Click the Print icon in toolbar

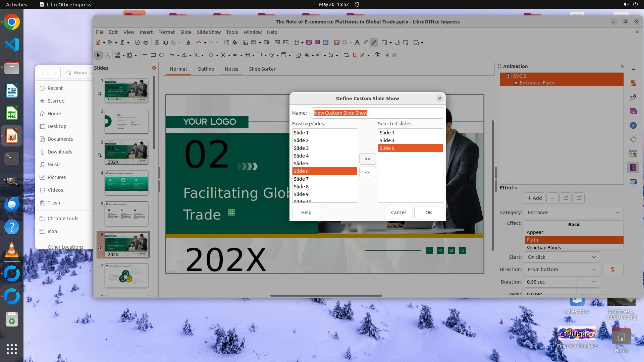pos(146,43)
